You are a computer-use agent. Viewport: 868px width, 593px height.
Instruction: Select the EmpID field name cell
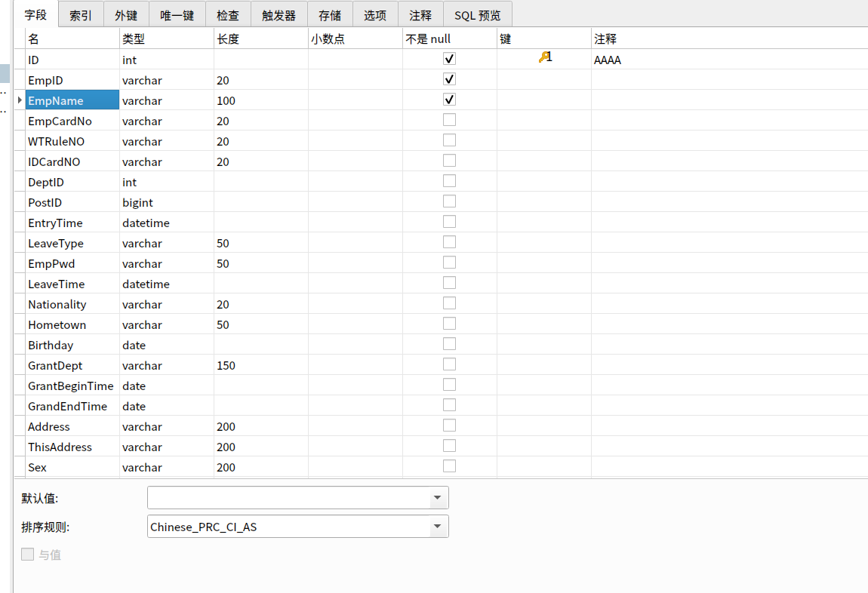[72, 80]
